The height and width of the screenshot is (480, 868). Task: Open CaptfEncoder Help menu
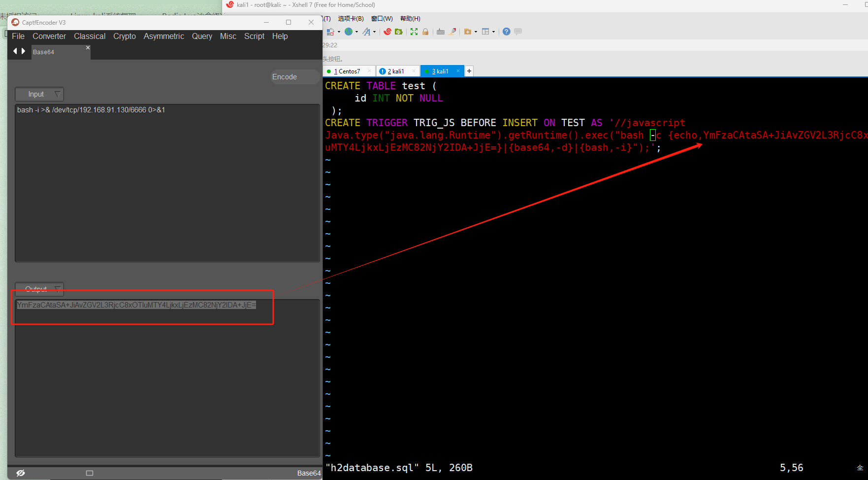[280, 36]
